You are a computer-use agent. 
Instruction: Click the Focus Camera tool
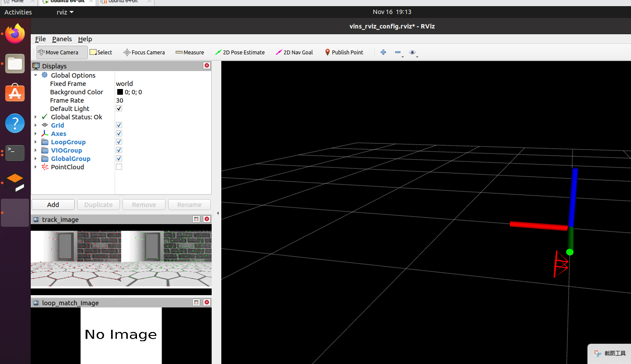pos(144,52)
